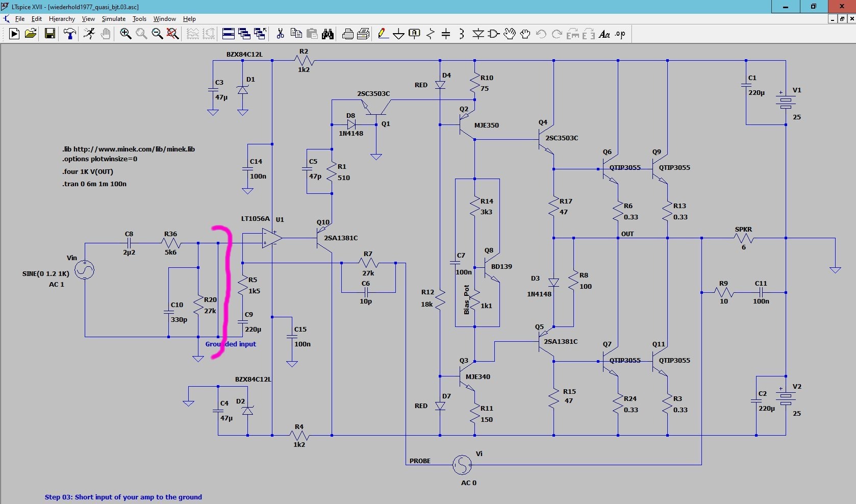The height and width of the screenshot is (504, 856).
Task: Click the Zoom in magnifier
Action: click(125, 34)
